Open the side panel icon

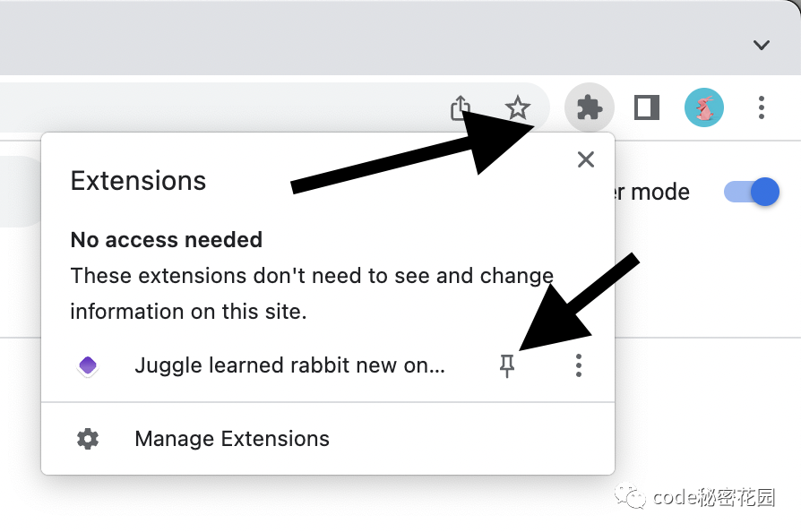(x=647, y=107)
